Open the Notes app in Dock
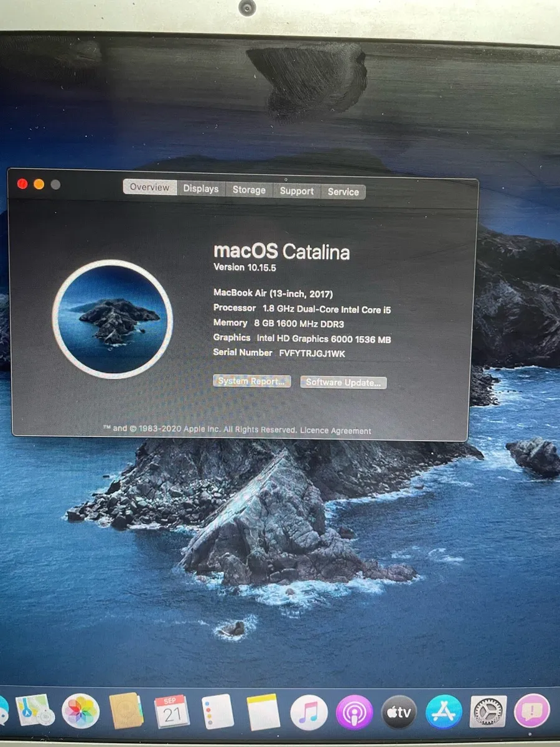Viewport: 560px width, 747px height. tap(263, 712)
